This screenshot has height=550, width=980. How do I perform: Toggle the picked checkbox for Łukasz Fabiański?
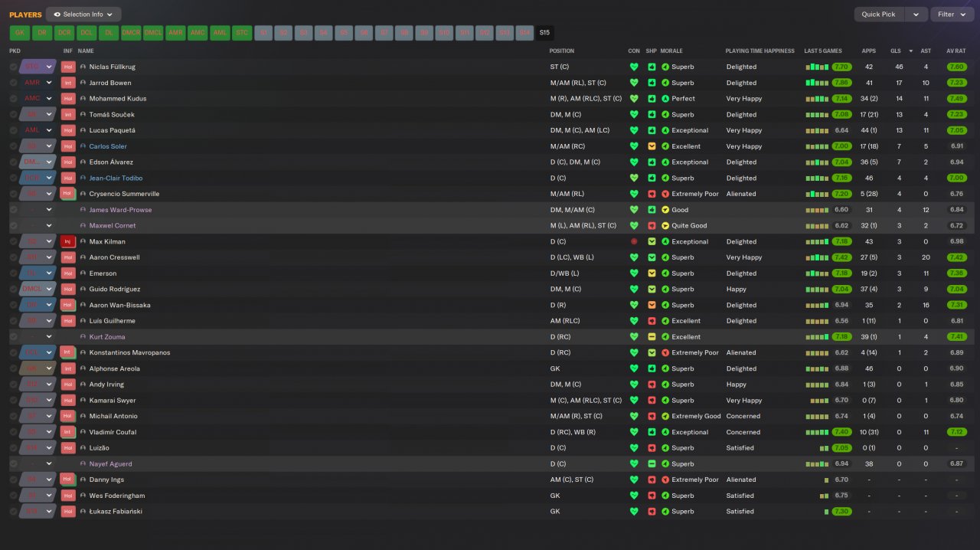13,512
